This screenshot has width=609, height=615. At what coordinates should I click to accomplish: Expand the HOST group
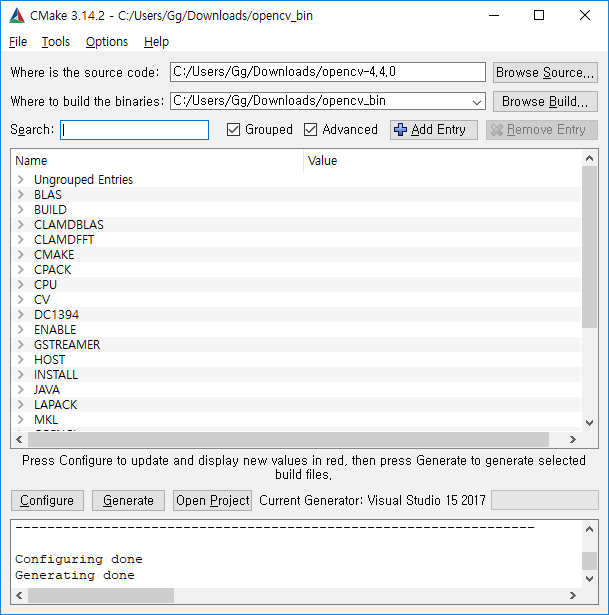(21, 360)
